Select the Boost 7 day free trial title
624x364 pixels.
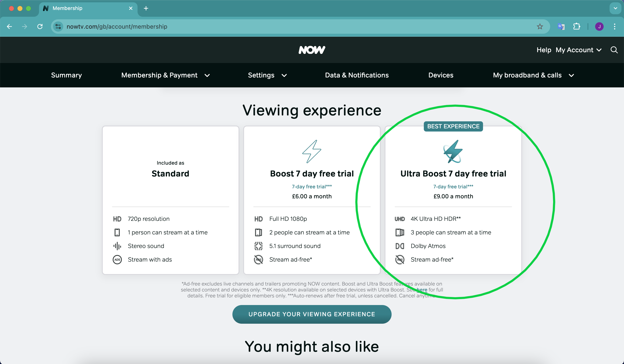(x=312, y=174)
